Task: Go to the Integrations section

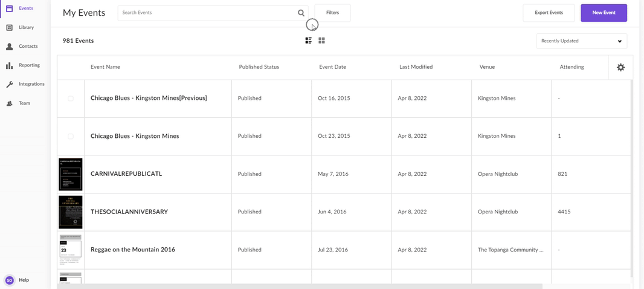Action: pyautogui.click(x=31, y=84)
